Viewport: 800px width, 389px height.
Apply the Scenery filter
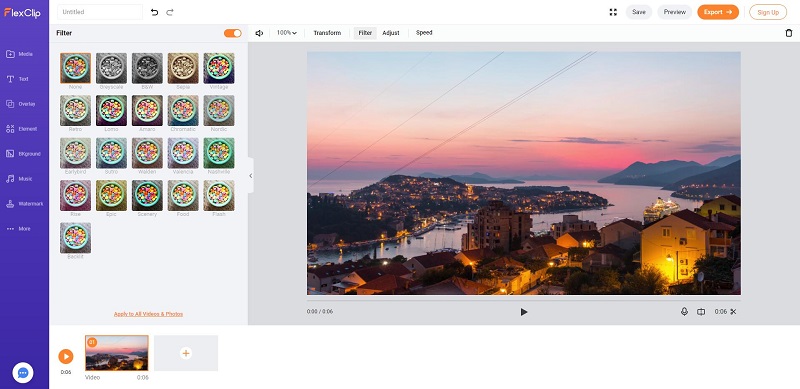[x=147, y=195]
